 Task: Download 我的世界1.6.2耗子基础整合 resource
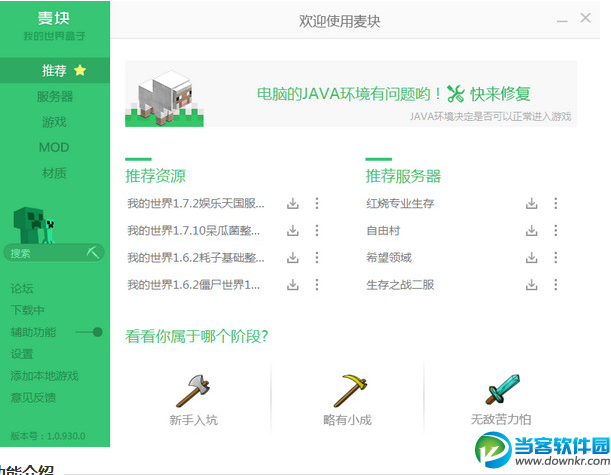point(293,258)
